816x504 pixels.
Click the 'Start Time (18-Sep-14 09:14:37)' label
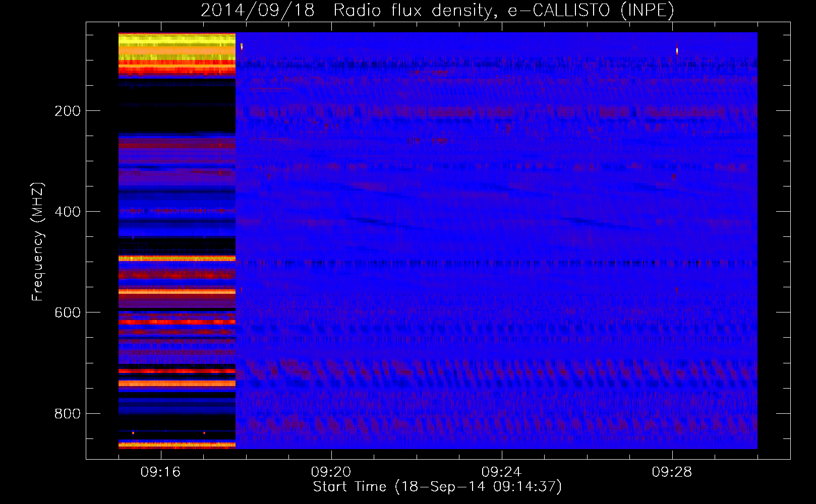point(437,487)
